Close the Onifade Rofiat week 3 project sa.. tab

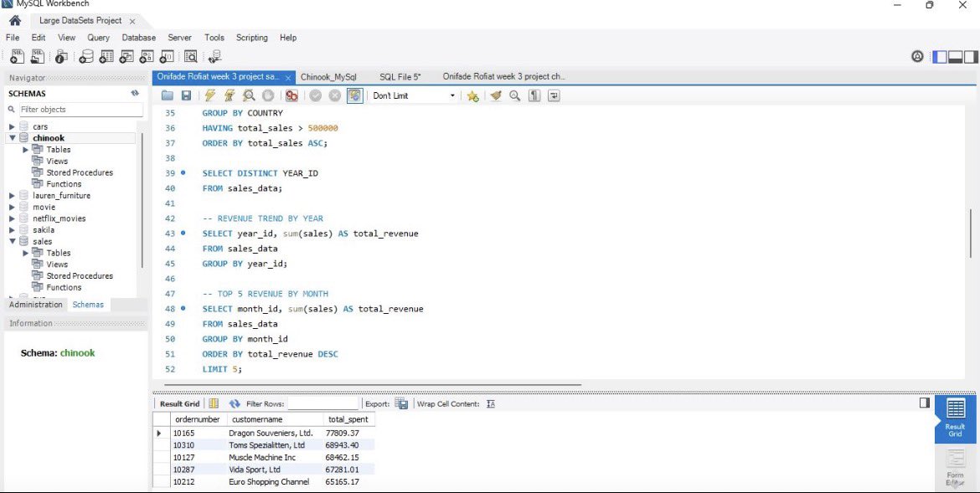click(x=288, y=78)
